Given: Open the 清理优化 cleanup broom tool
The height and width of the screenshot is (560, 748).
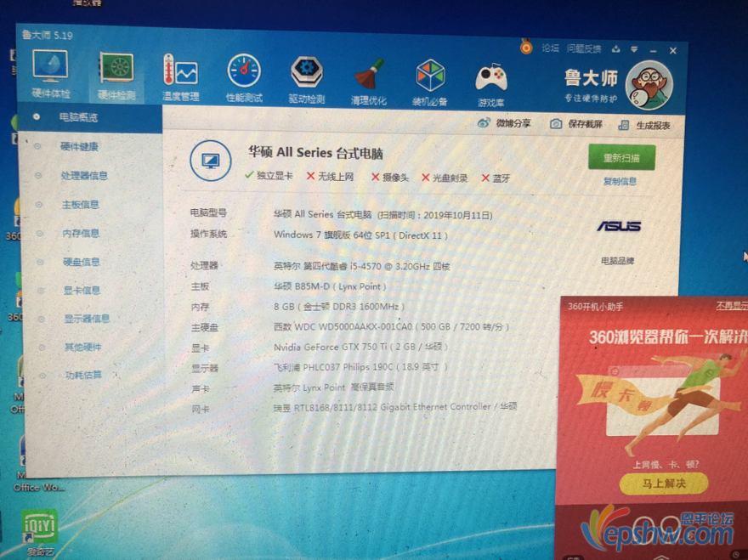Looking at the screenshot, I should pyautogui.click(x=369, y=81).
